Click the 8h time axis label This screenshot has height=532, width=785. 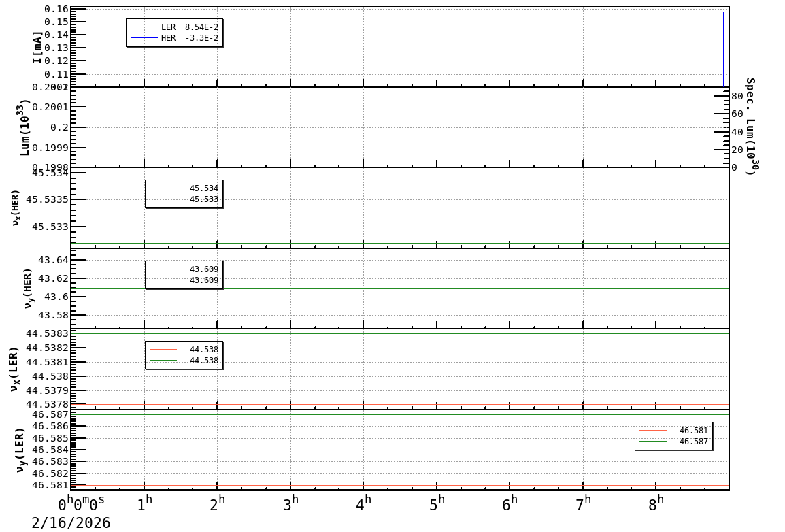click(x=656, y=505)
